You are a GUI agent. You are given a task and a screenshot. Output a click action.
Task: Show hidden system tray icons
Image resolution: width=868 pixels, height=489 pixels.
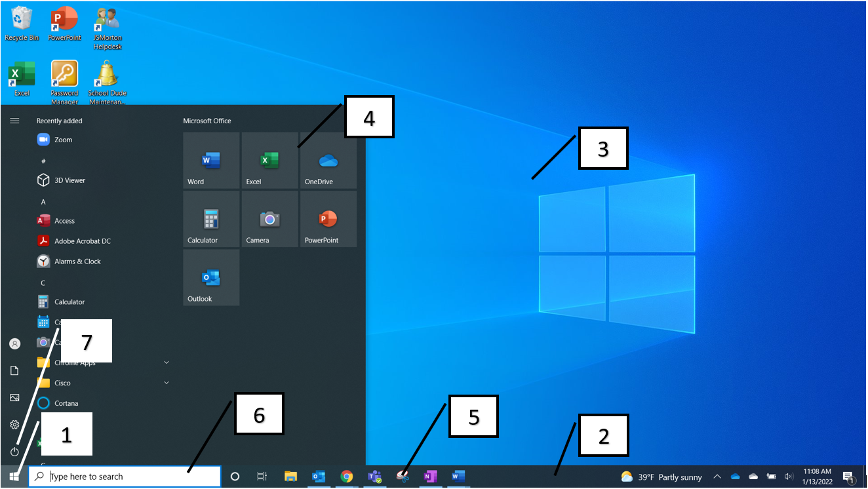click(717, 477)
